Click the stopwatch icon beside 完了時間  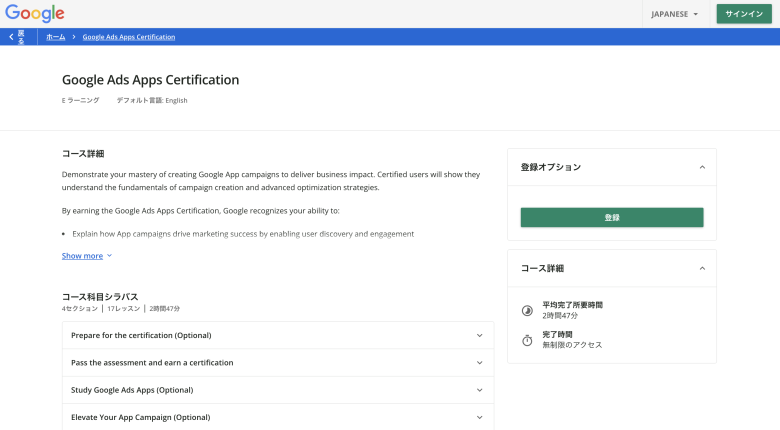click(527, 340)
